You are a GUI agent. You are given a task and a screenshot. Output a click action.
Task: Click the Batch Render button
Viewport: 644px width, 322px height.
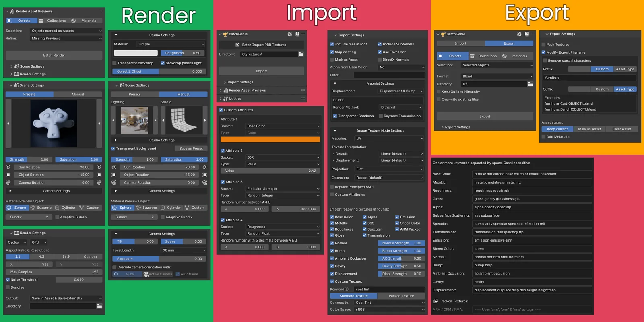[x=54, y=56]
